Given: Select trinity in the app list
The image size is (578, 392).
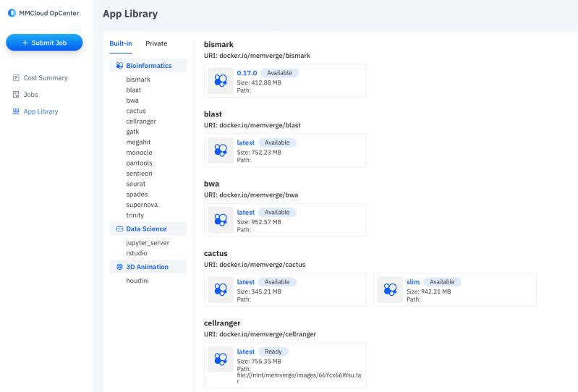Looking at the screenshot, I should [x=135, y=215].
